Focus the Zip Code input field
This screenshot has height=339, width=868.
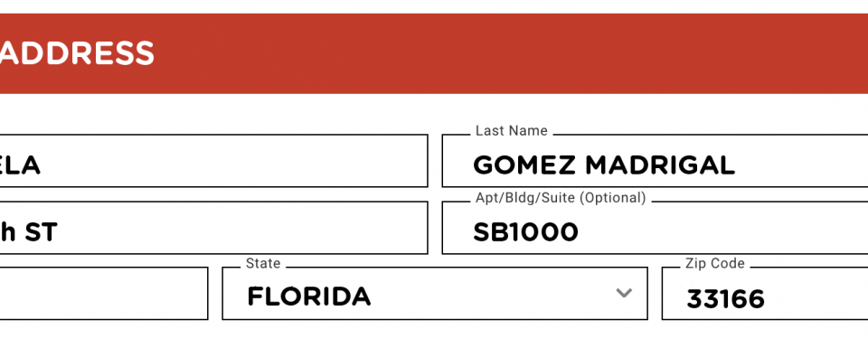(x=765, y=294)
